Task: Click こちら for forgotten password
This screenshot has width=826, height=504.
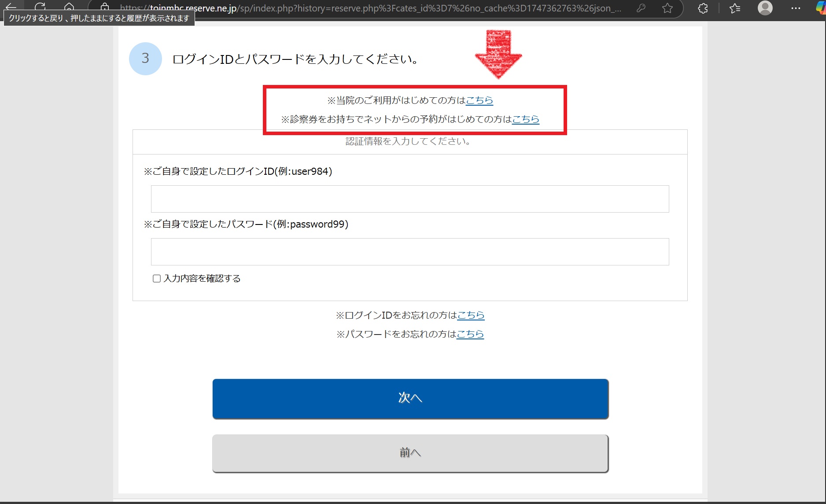Action: (470, 334)
